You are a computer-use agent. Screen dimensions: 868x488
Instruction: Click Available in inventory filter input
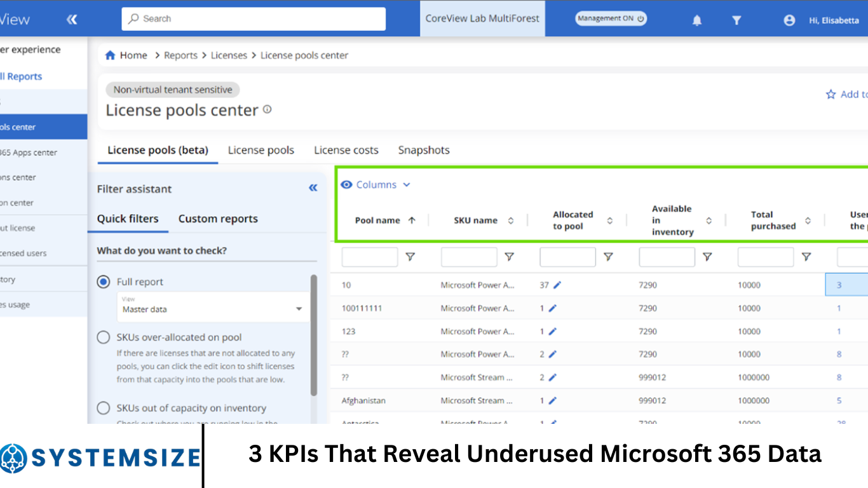667,257
